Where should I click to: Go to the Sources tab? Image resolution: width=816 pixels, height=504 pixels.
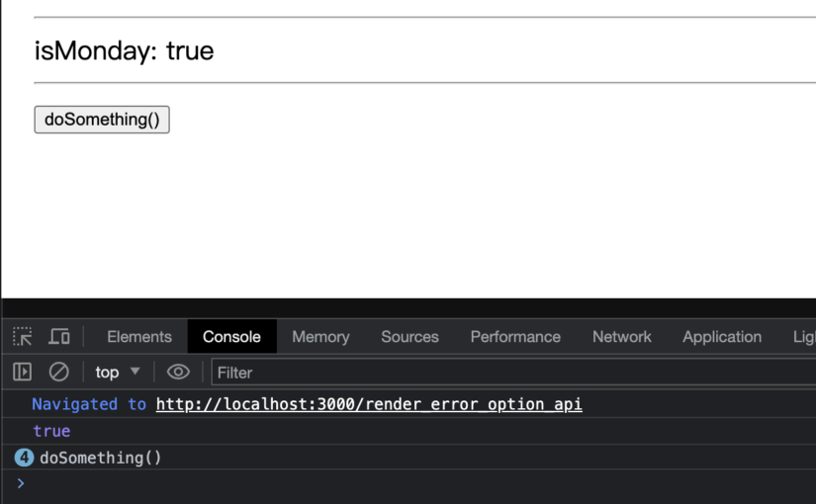[x=409, y=337]
